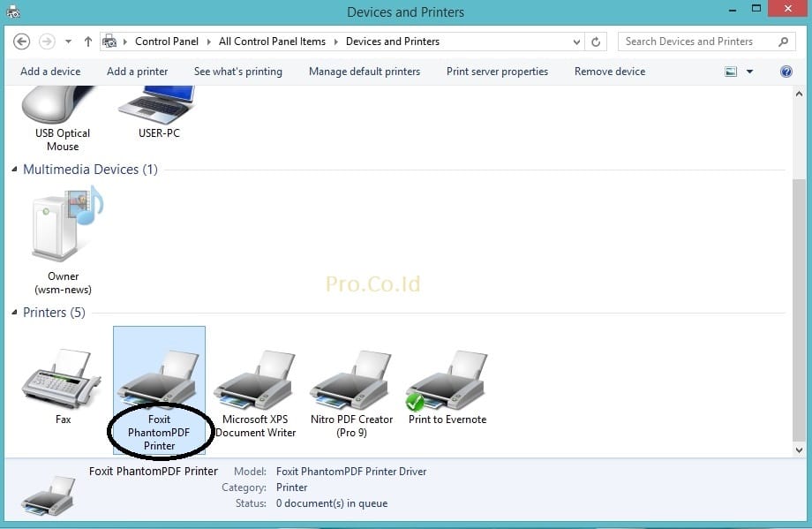Click the Multimedia Devices (1) group header
The height and width of the screenshot is (529, 812).
click(90, 170)
